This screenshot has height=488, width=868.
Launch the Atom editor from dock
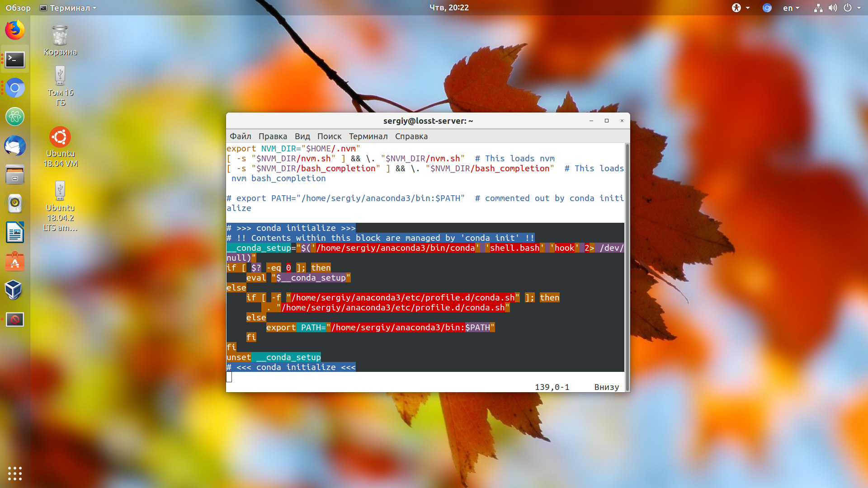click(x=15, y=117)
